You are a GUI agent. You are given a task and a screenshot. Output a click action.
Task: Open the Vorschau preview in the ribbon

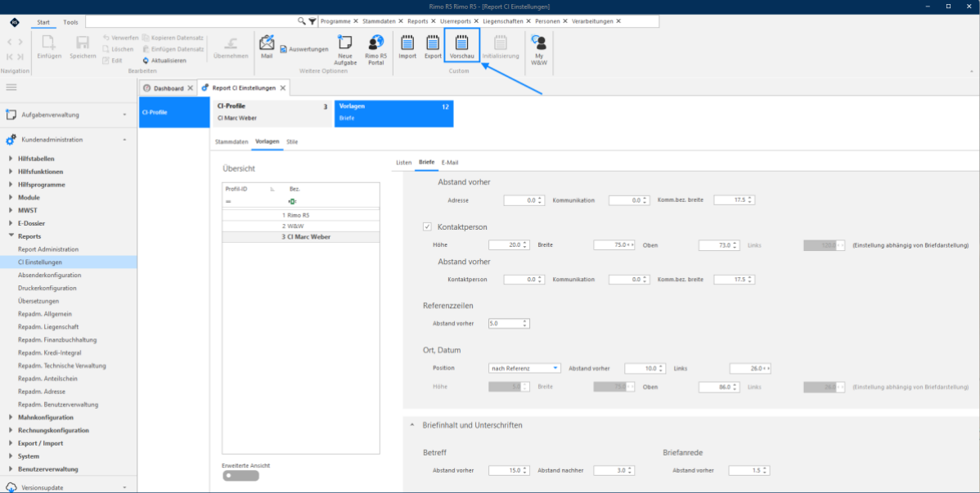pyautogui.click(x=462, y=46)
